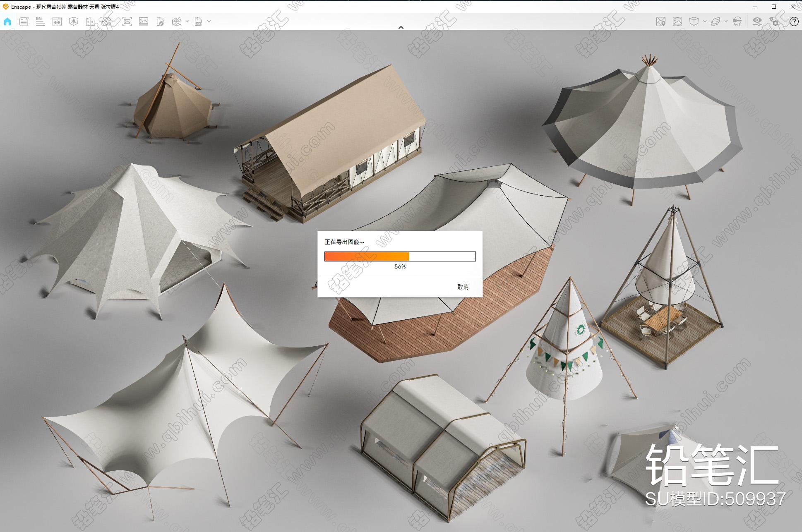This screenshot has width=802, height=532.
Task: Open the view management eye window icon
Action: 57,22
